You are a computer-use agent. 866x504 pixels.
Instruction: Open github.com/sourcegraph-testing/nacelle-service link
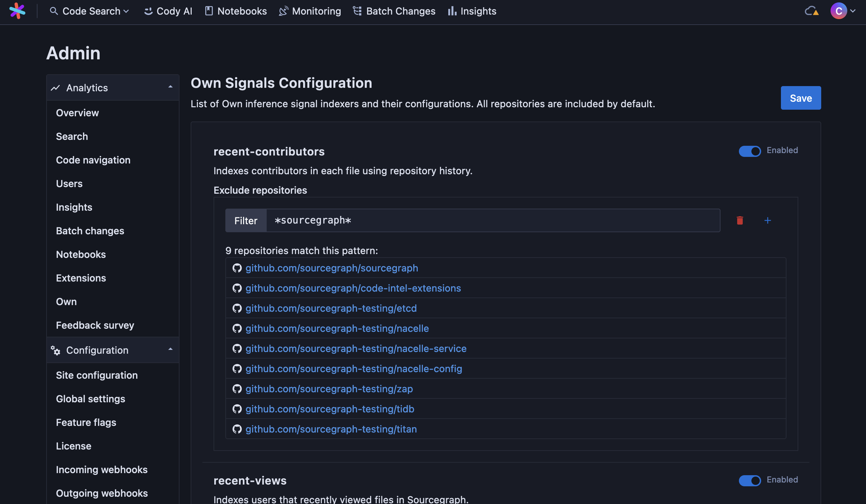[x=356, y=348]
